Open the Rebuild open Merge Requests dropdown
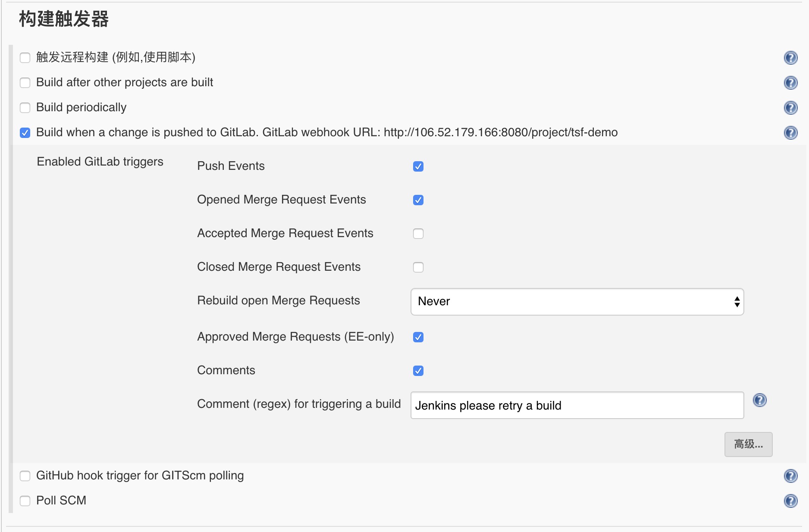809x532 pixels. tap(577, 302)
